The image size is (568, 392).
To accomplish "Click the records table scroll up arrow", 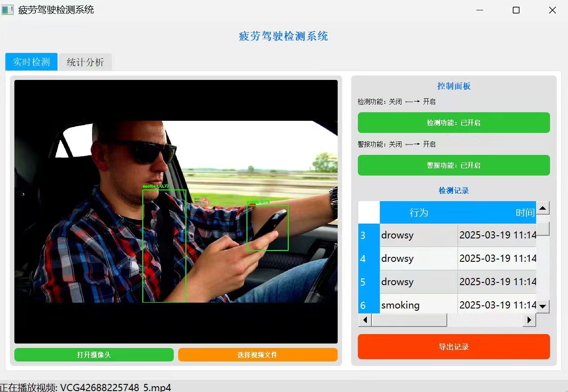I will 543,208.
